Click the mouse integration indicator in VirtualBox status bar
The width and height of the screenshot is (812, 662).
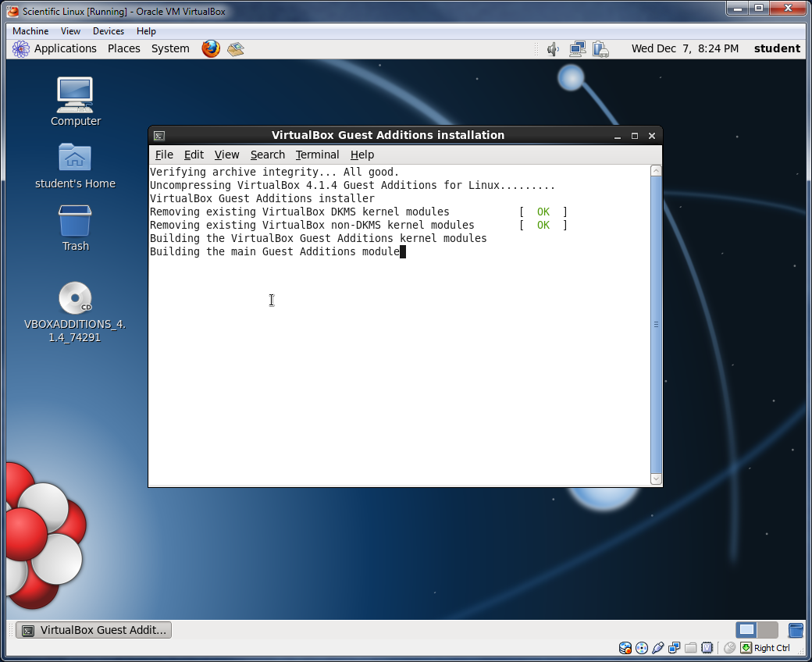click(x=730, y=647)
